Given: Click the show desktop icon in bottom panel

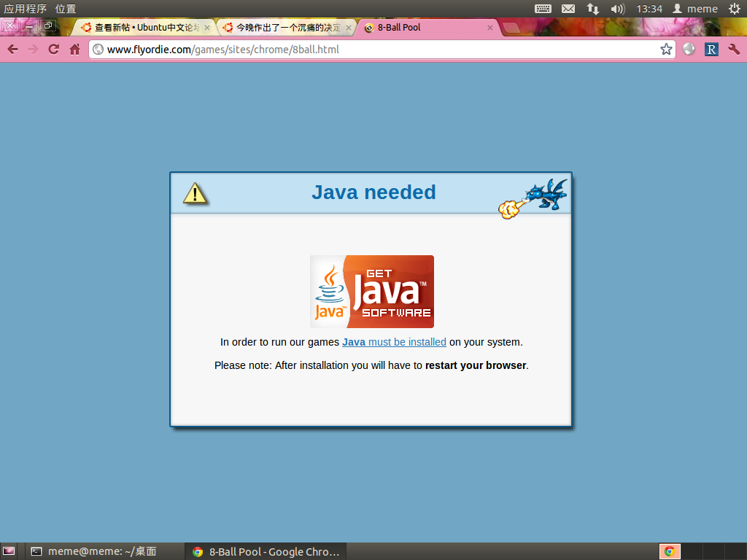Looking at the screenshot, I should click(9, 551).
